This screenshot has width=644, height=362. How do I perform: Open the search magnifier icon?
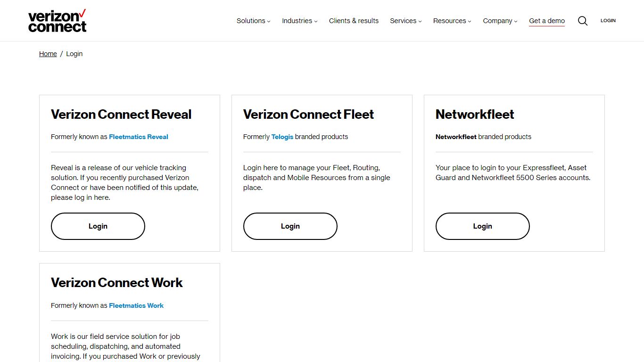coord(583,21)
